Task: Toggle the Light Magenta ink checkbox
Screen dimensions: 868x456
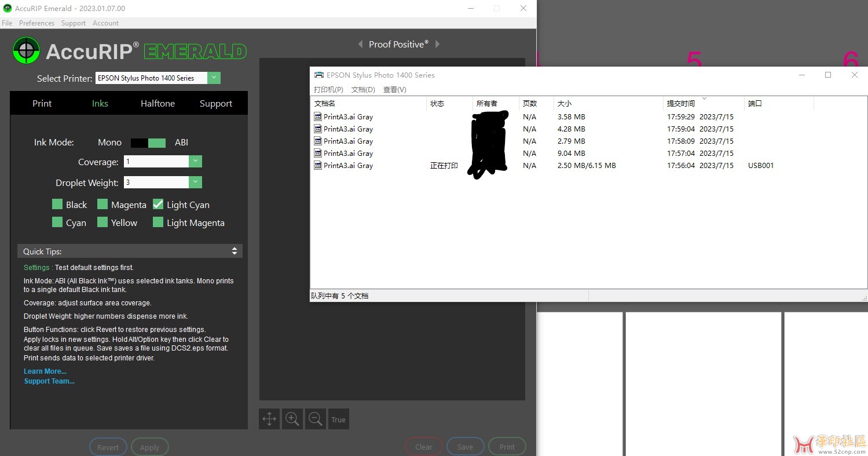Action: pyautogui.click(x=158, y=222)
